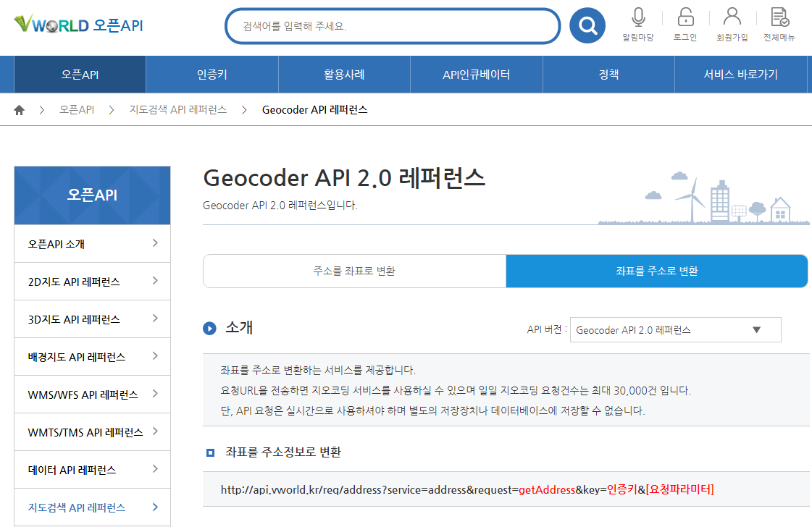This screenshot has height=527, width=812.
Task: Open the 오픈API main navigation tab
Action: [x=80, y=74]
